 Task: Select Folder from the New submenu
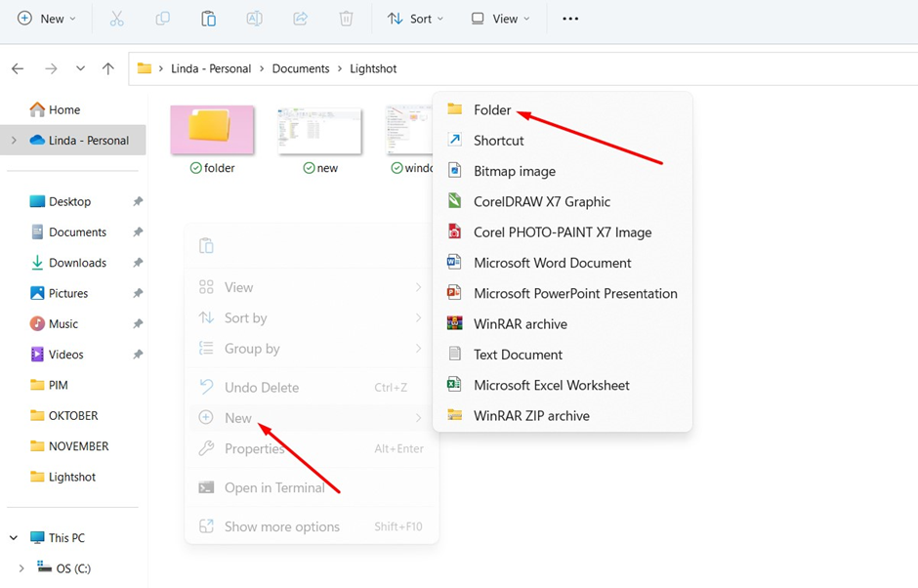[x=493, y=110]
